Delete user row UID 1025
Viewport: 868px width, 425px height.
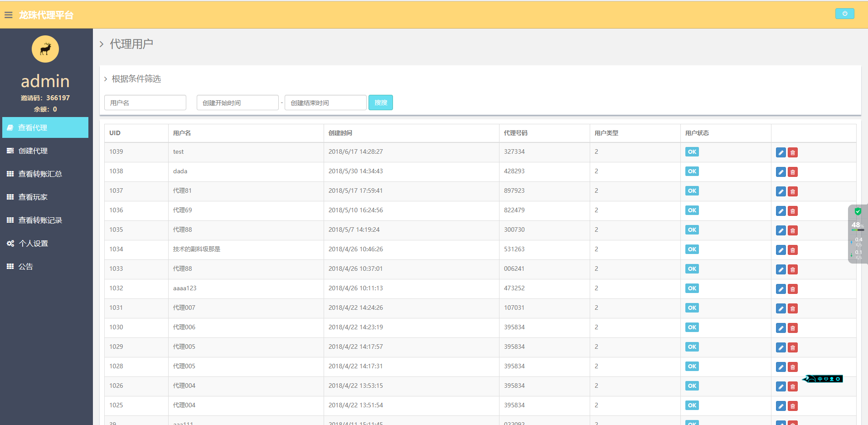point(793,406)
